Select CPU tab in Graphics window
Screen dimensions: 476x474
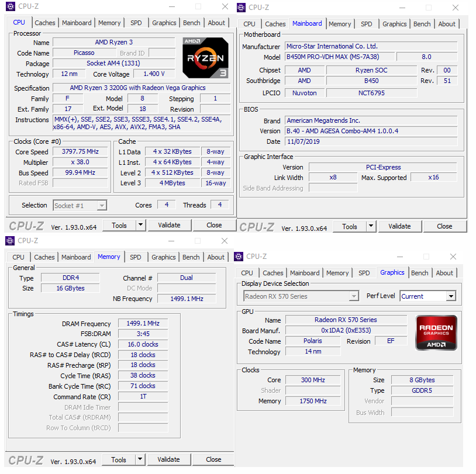pyautogui.click(x=247, y=273)
